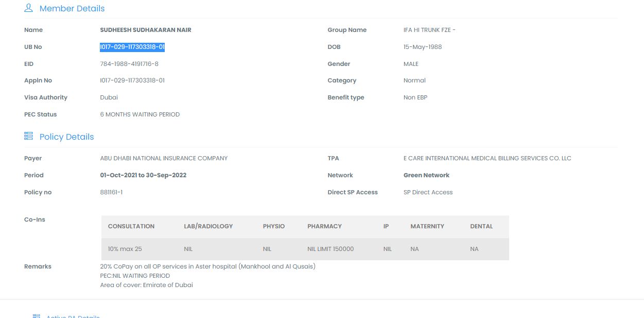
Task: Click the policy period date range
Action: click(143, 175)
